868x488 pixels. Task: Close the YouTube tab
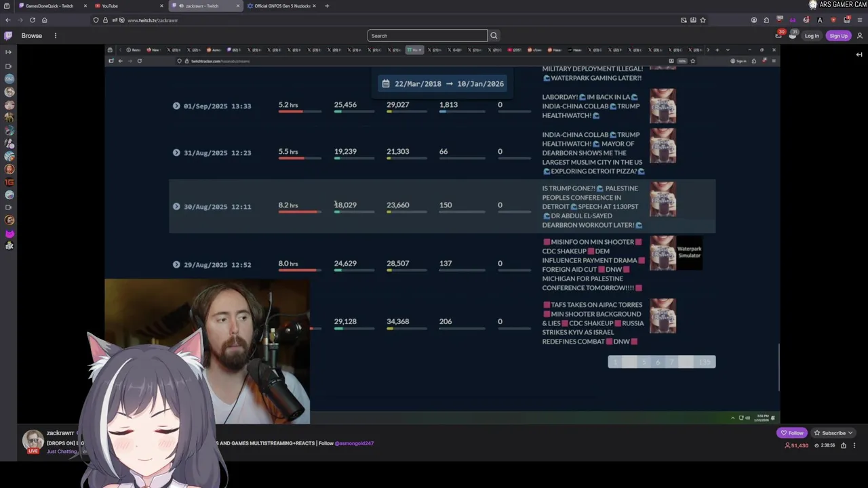[x=161, y=6]
